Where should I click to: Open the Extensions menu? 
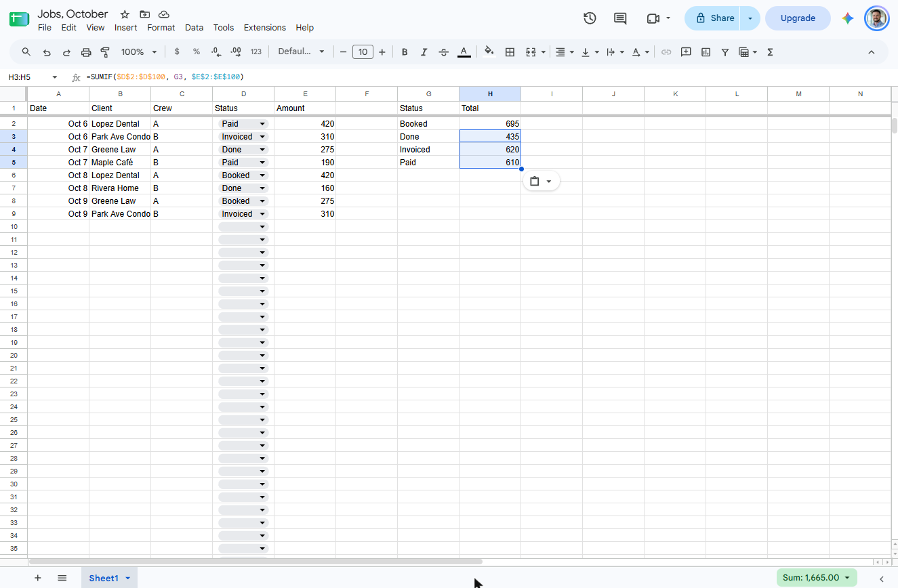[265, 28]
